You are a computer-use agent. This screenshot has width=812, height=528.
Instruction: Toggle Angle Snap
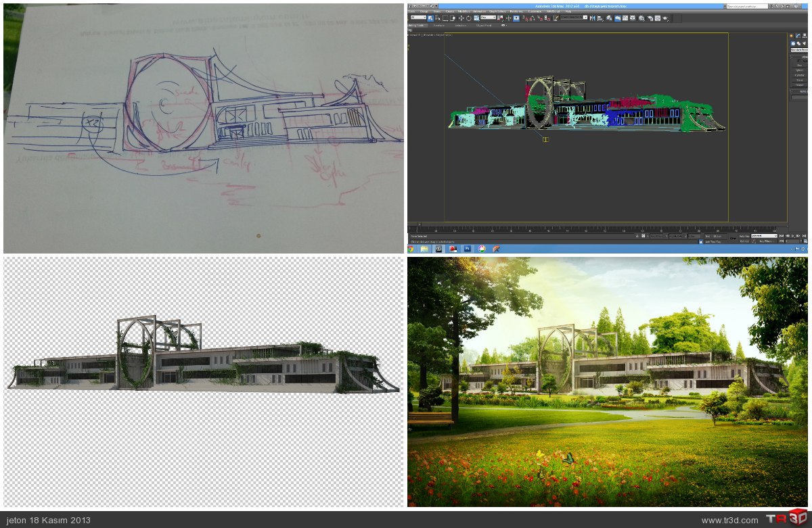pyautogui.click(x=533, y=18)
